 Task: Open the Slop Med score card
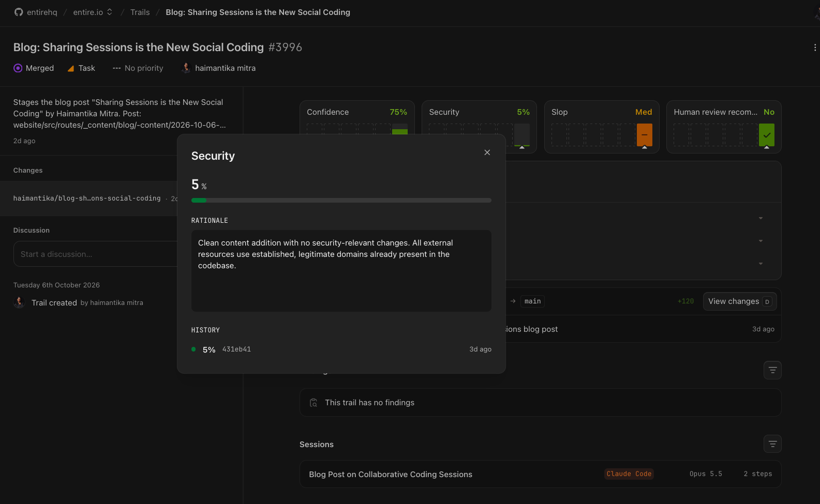[x=602, y=127]
